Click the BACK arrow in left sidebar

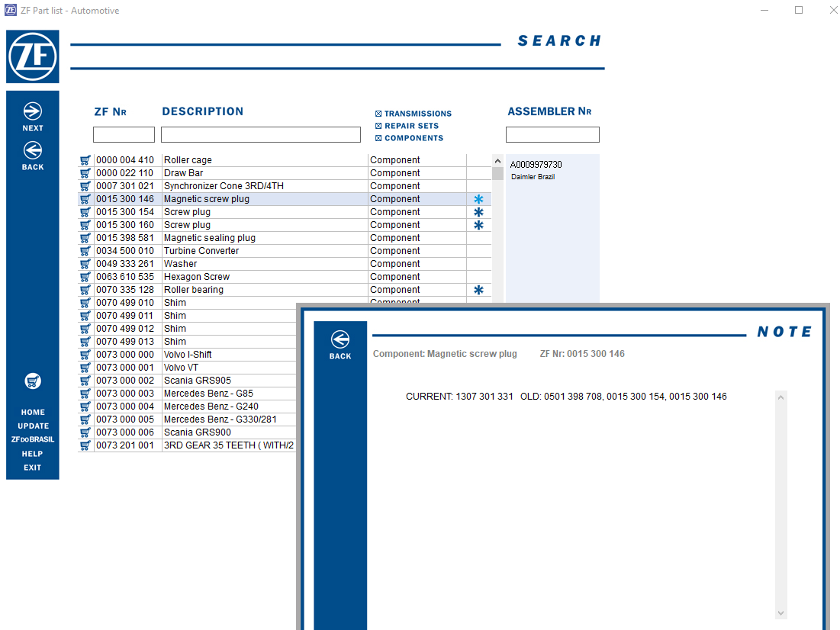pos(33,150)
